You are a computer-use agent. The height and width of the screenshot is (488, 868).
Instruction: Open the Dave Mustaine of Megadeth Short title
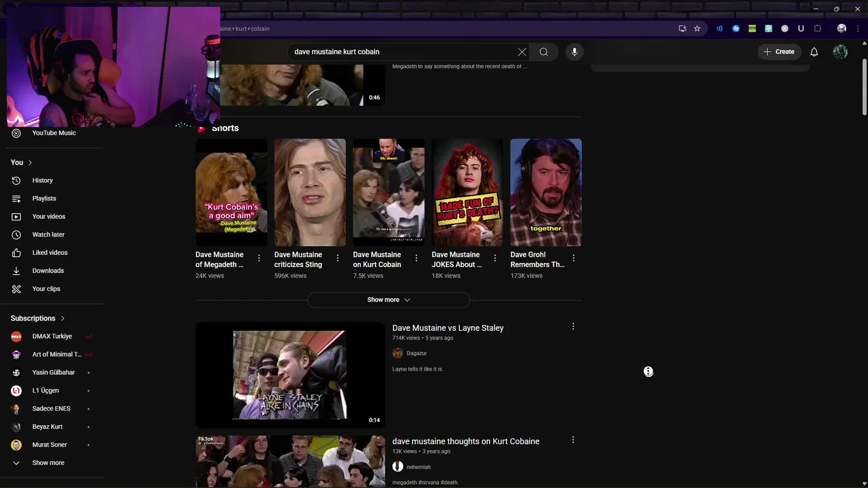(x=219, y=260)
